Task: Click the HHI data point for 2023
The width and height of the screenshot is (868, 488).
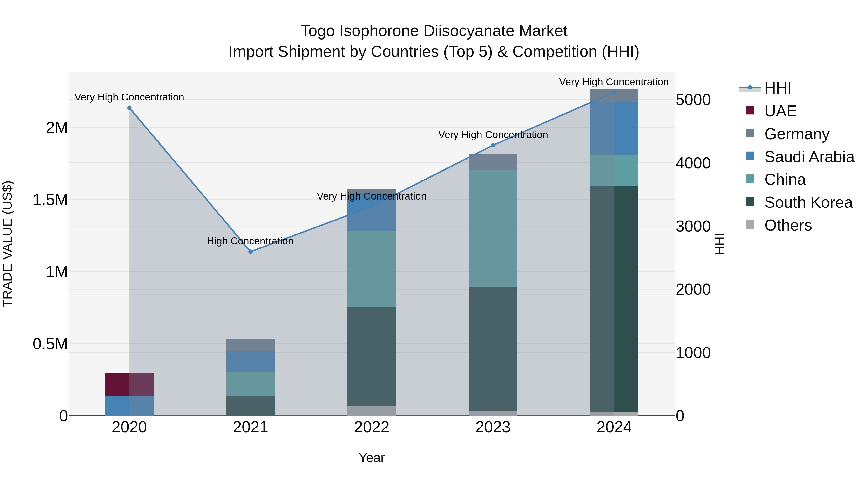Action: pyautogui.click(x=493, y=145)
